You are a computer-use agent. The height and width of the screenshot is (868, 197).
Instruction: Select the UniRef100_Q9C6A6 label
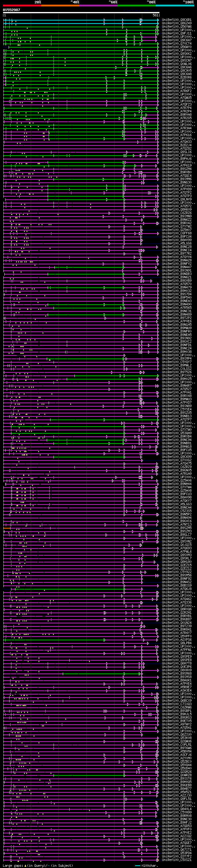177,67
